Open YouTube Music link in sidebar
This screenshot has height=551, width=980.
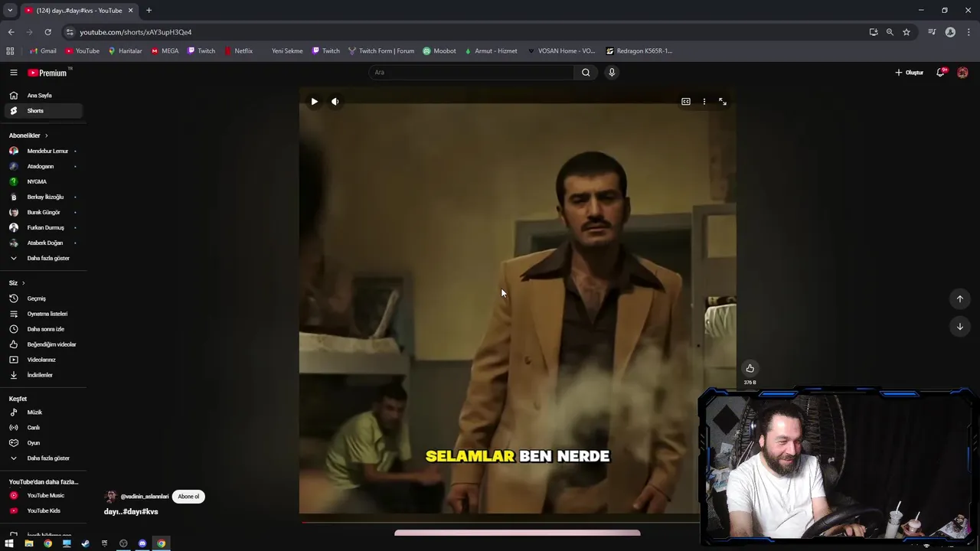(x=43, y=496)
